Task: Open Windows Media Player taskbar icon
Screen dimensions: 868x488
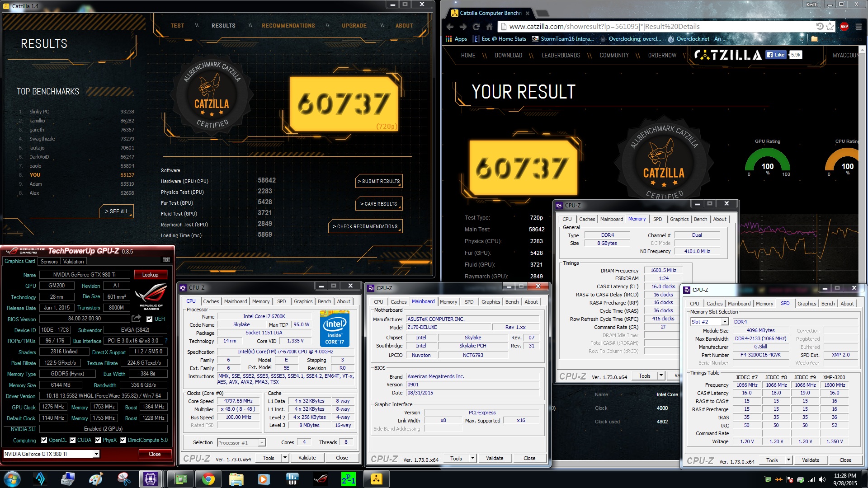Action: click(x=264, y=479)
